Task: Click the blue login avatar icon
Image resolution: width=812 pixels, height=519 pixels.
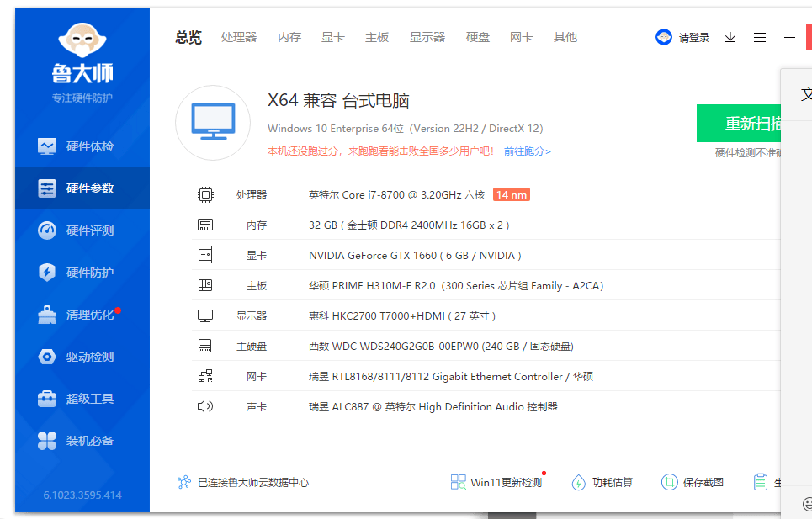Action: pyautogui.click(x=664, y=37)
